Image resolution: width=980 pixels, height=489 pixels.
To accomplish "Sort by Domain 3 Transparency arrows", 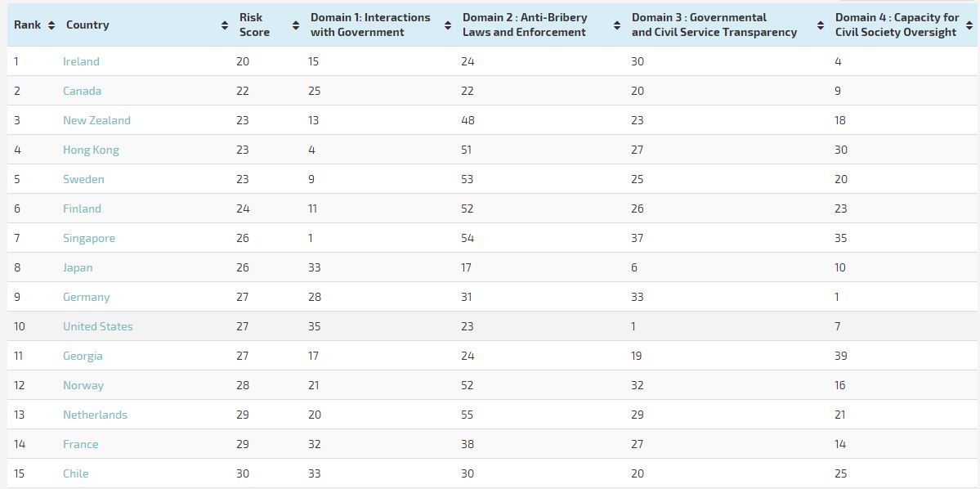I will pos(820,25).
